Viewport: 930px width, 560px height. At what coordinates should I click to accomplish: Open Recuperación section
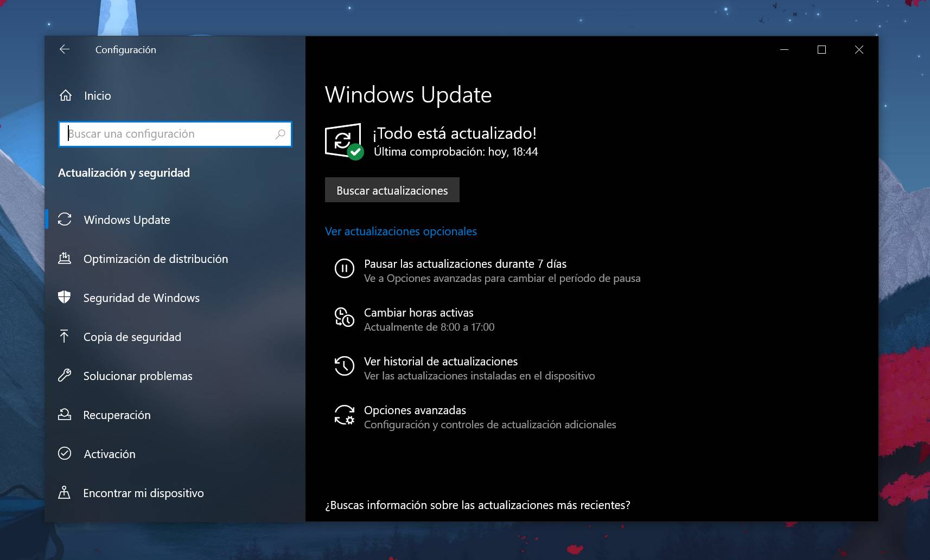pos(175,415)
